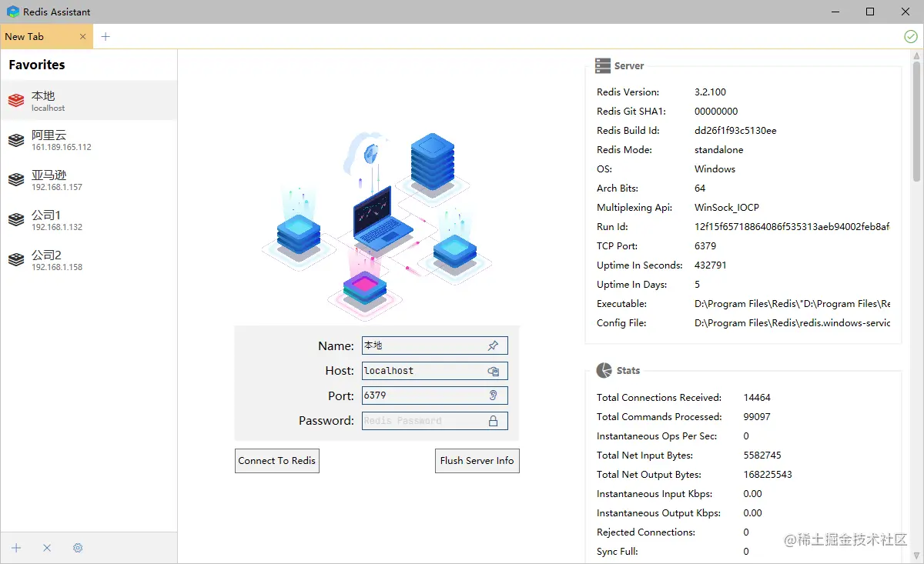This screenshot has width=924, height=564.
Task: Click the Executable path value
Action: point(792,304)
